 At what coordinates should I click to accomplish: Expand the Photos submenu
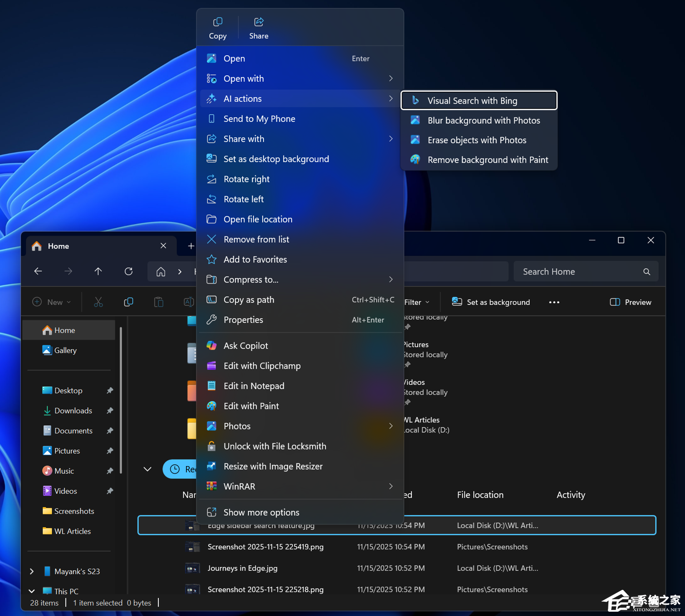pyautogui.click(x=300, y=426)
